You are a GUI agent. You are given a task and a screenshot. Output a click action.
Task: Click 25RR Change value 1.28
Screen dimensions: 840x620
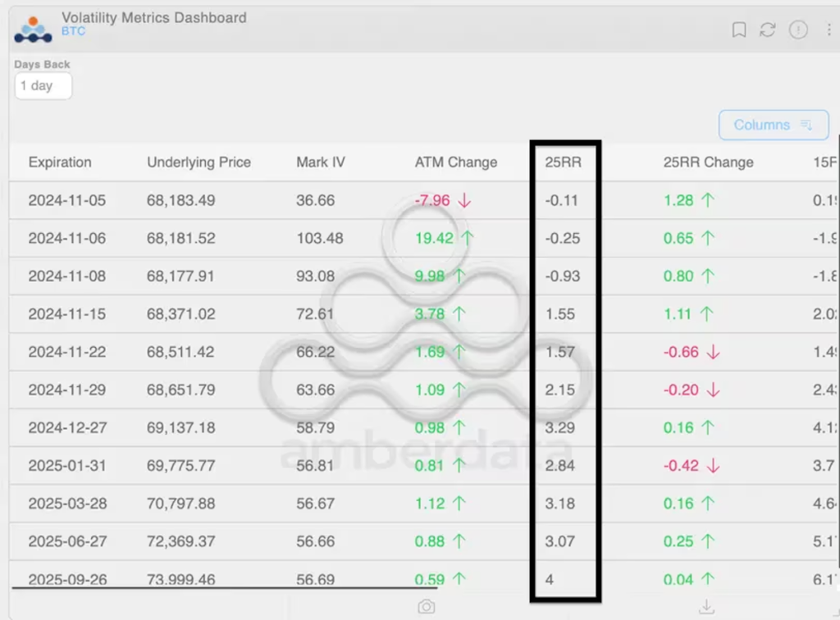(678, 200)
